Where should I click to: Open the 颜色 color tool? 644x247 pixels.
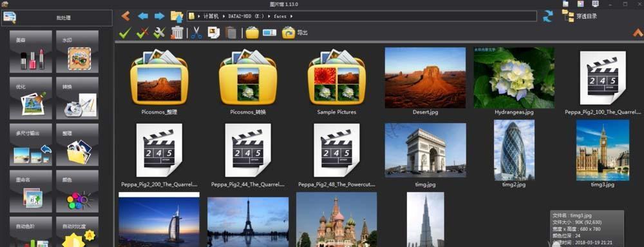pos(77,192)
